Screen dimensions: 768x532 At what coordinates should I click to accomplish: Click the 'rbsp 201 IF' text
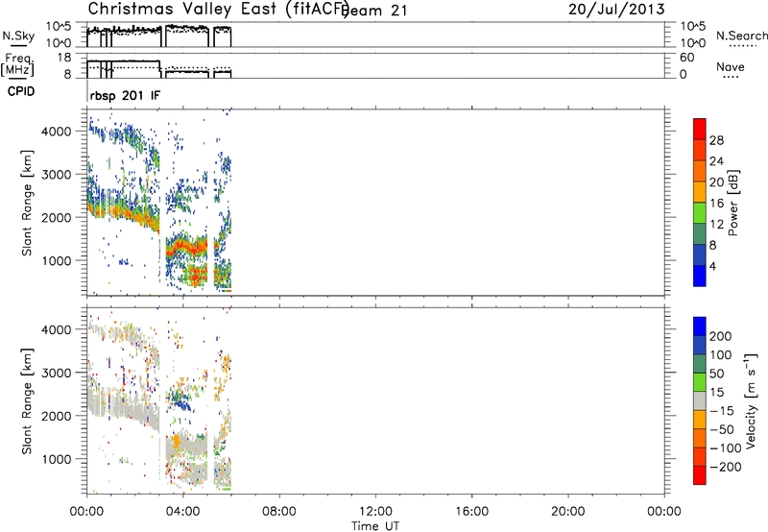pos(125,95)
